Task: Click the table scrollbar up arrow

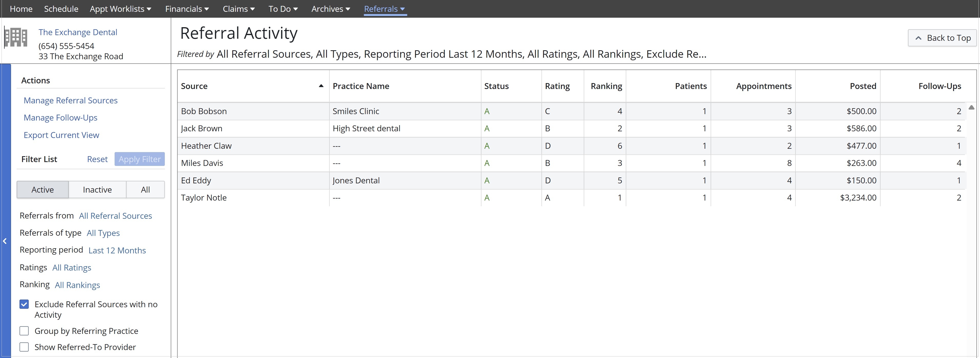Action: (x=971, y=108)
